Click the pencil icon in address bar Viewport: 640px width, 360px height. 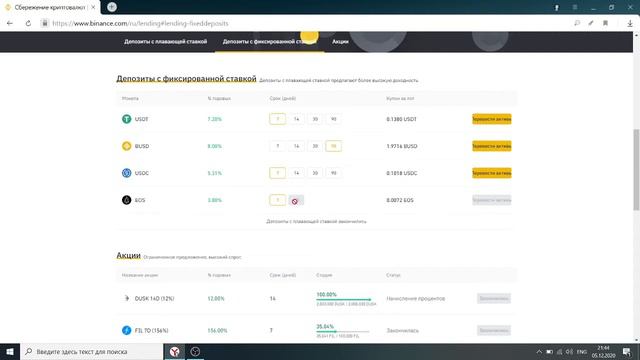[591, 23]
